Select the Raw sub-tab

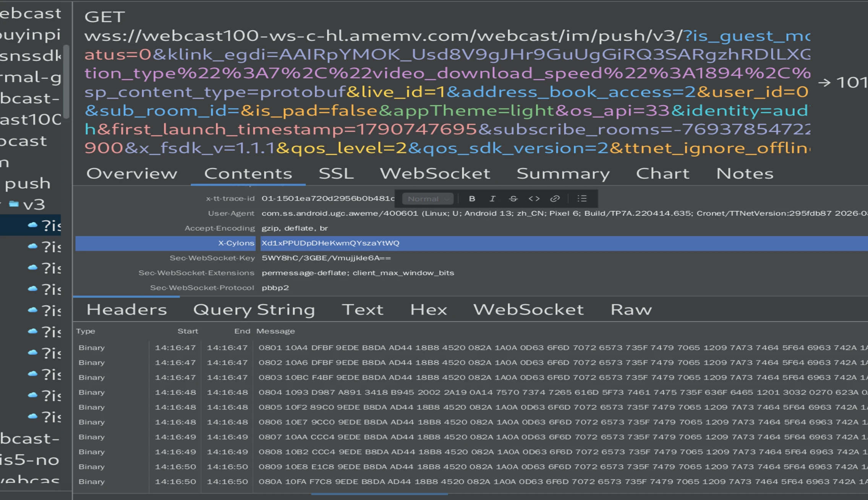point(631,310)
